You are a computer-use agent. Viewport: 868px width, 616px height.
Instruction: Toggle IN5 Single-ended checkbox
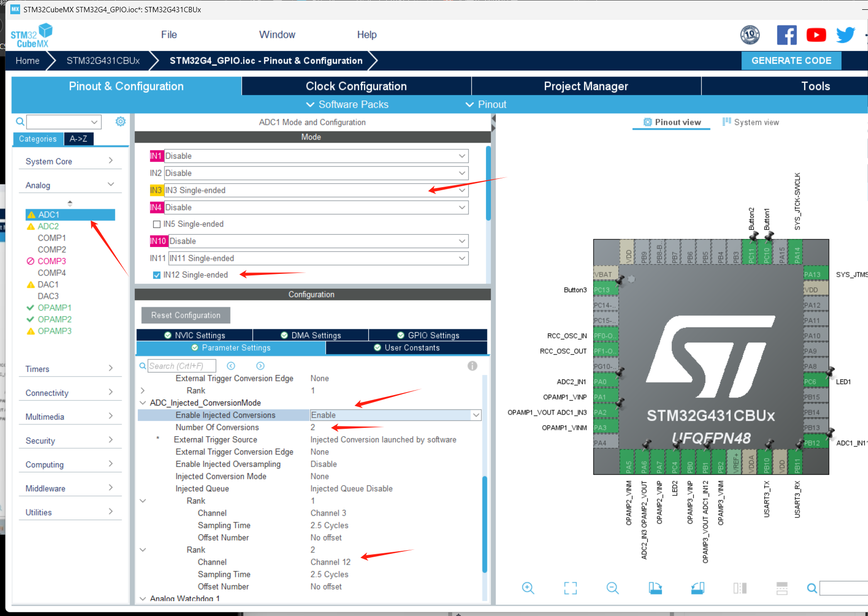157,224
